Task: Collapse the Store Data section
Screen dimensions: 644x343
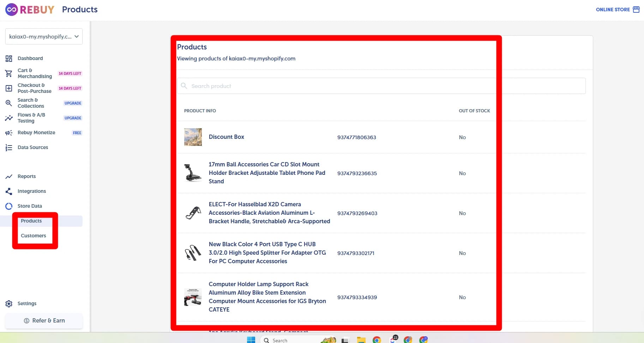Action: pos(30,206)
